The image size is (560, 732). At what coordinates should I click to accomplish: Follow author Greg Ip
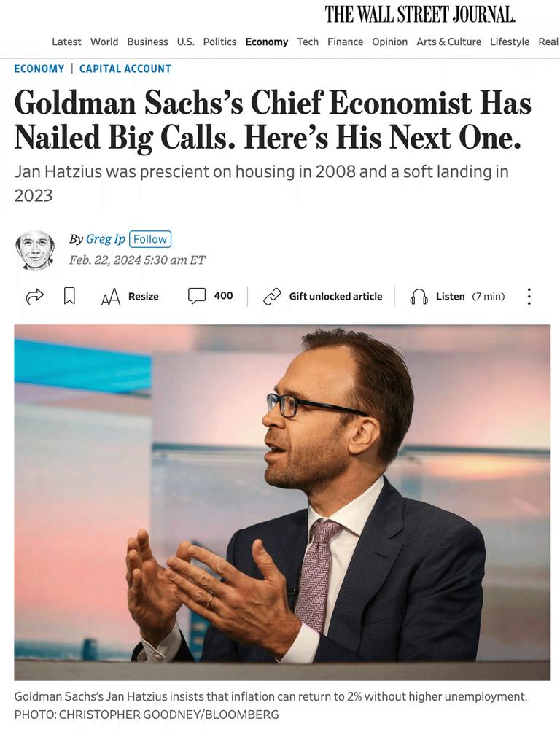(x=150, y=239)
